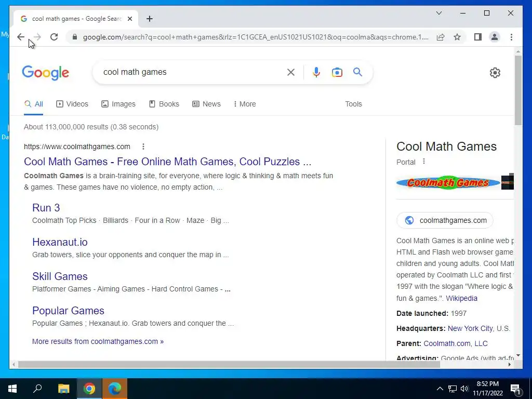Image resolution: width=532 pixels, height=399 pixels.
Task: Open the Skill Games sitelink
Action: click(x=60, y=276)
